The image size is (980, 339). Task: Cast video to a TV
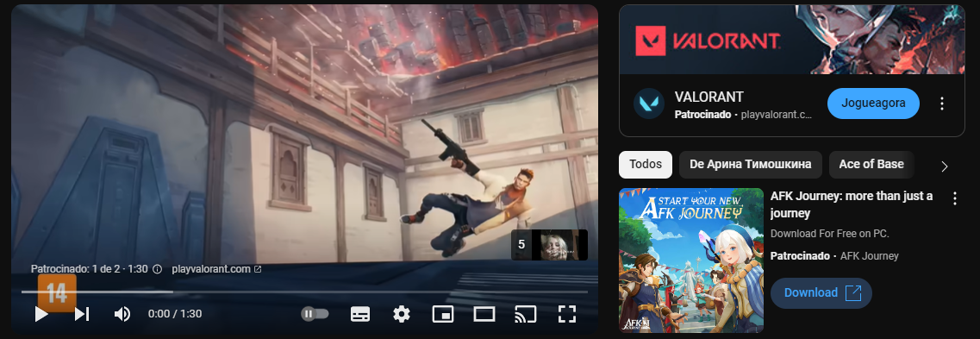tap(526, 313)
